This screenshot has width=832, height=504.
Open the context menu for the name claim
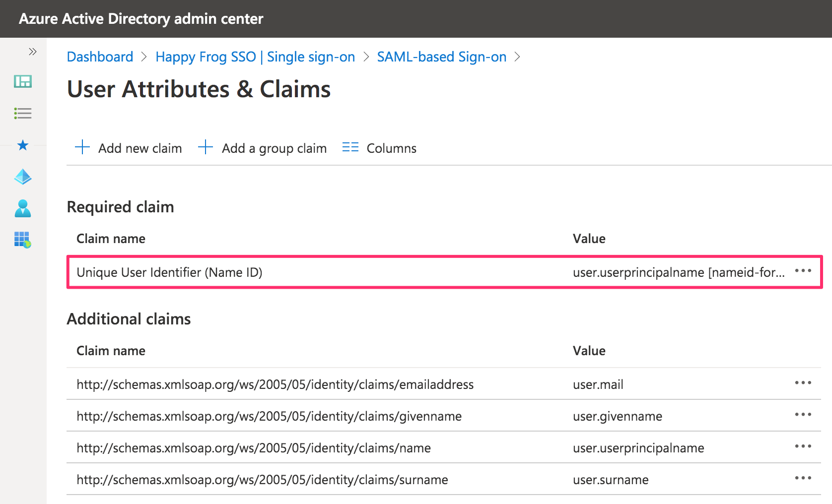click(803, 446)
